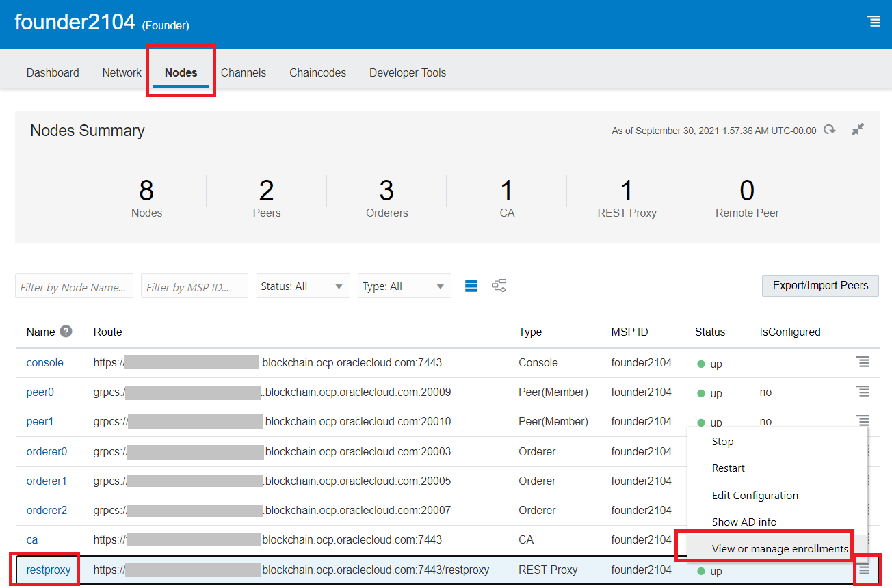Open the peer0 row actions menu
The image size is (892, 588).
click(863, 391)
